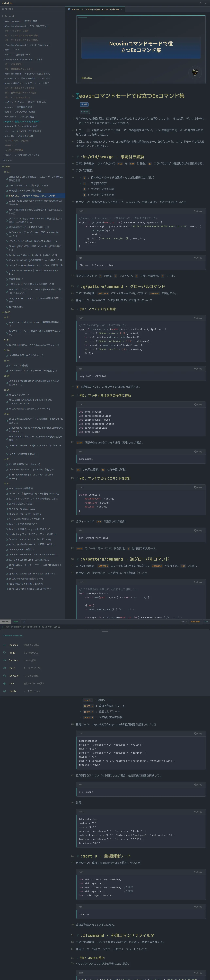Choose /pattern ページ内検索 entry
Screen dimensions: 210x980
click(105, 660)
